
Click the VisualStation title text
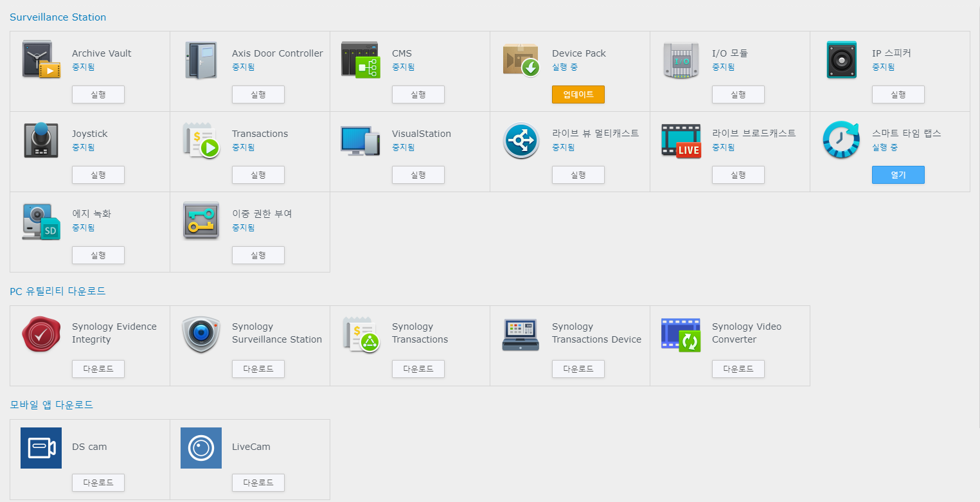tap(422, 134)
